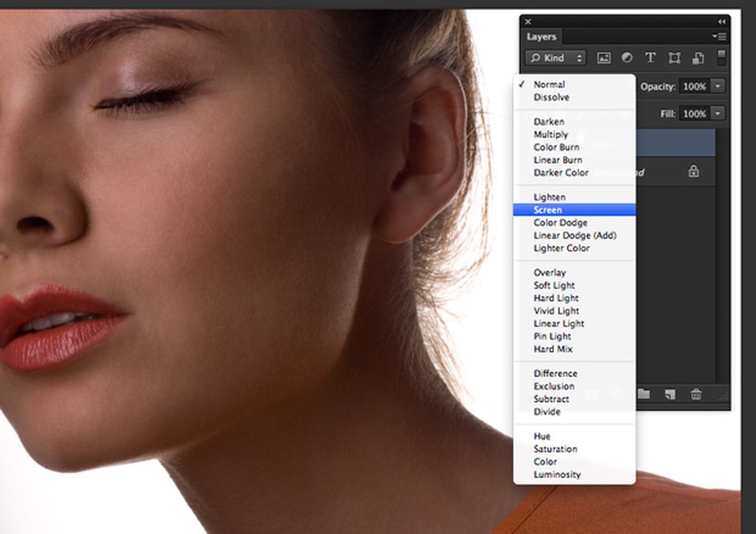Filter layers by adjustment layers icon
Screen dimensions: 756x534
tap(626, 58)
